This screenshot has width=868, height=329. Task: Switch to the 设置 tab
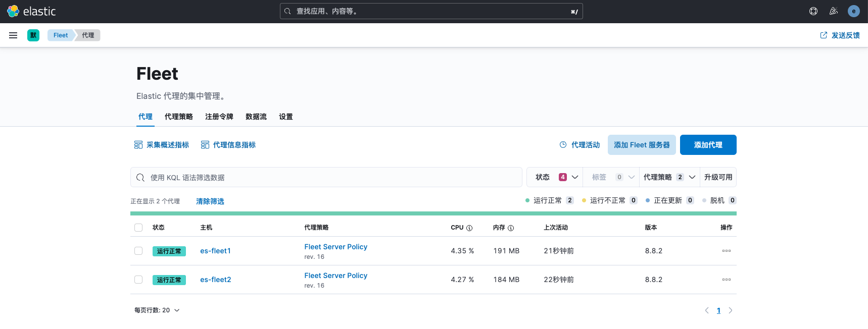(286, 117)
